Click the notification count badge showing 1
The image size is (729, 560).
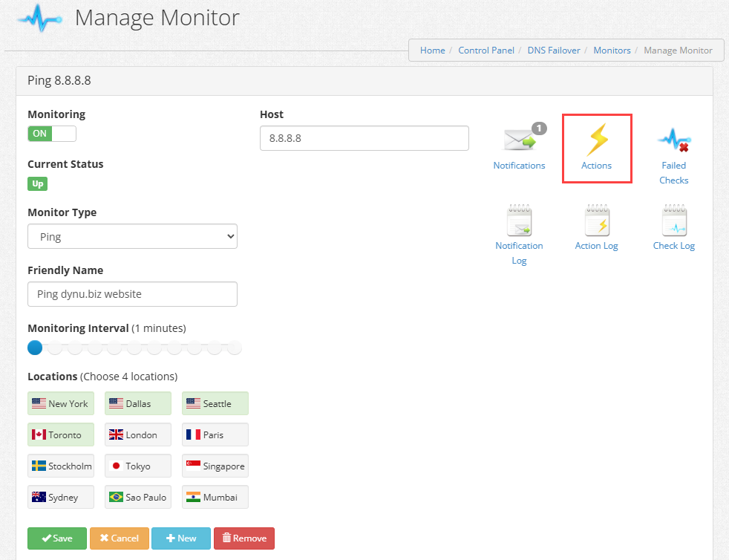[539, 128]
